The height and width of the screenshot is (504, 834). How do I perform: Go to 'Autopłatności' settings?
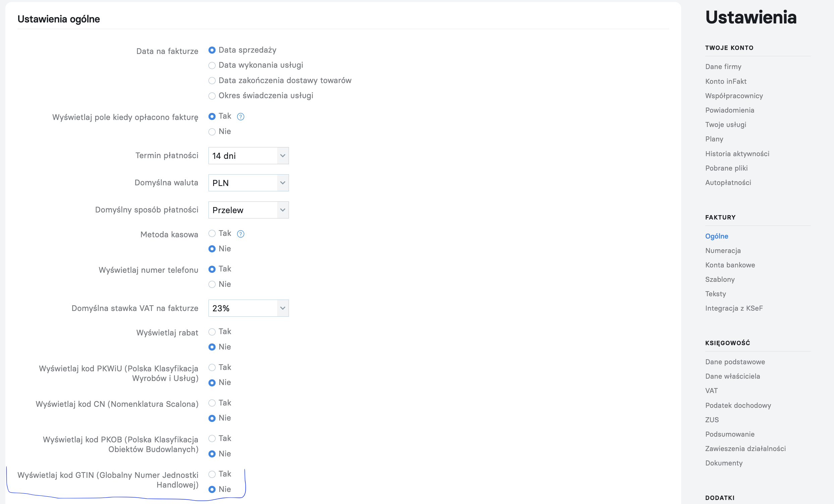(x=728, y=182)
